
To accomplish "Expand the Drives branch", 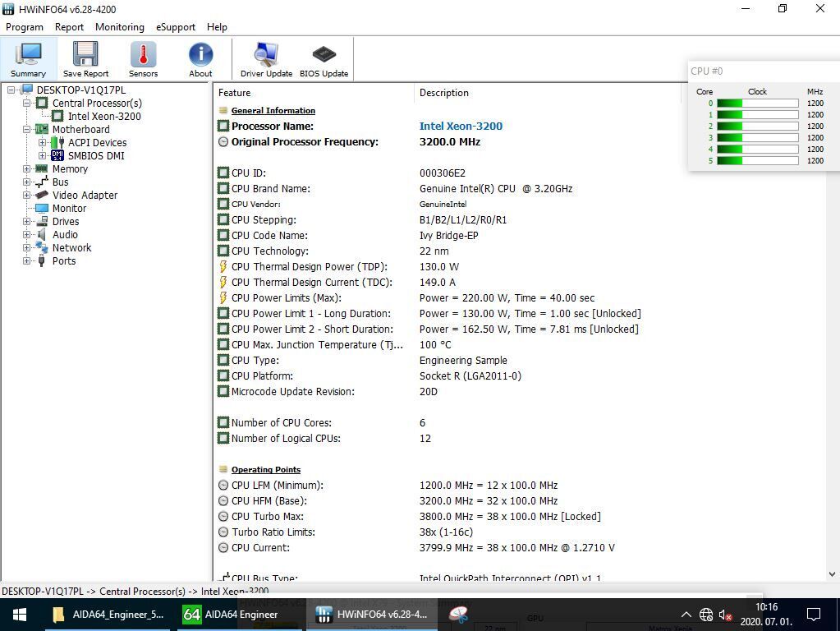I will tap(26, 221).
